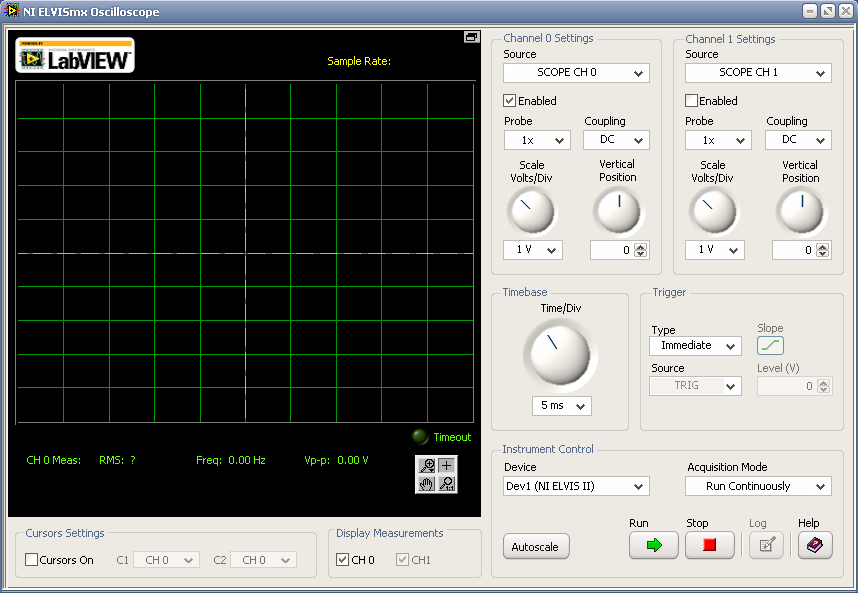858x593 pixels.
Task: Click Channel 0 Vertical Position value field
Action: [612, 250]
